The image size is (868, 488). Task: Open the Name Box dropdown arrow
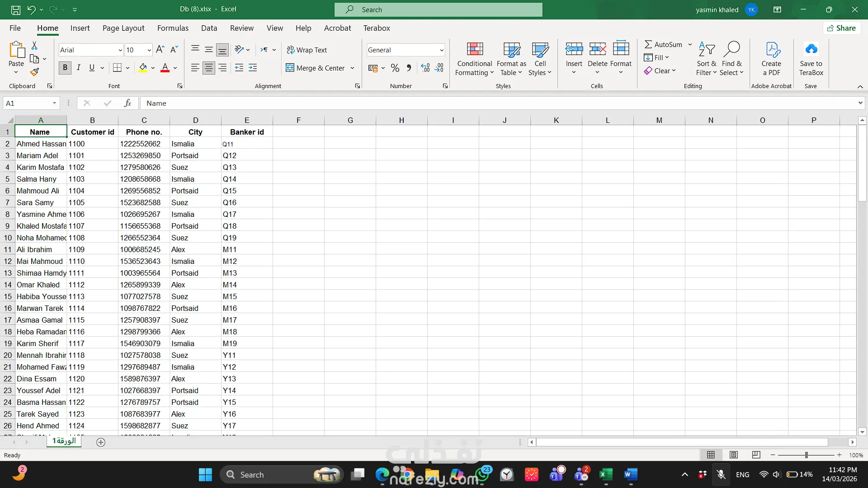(54, 103)
